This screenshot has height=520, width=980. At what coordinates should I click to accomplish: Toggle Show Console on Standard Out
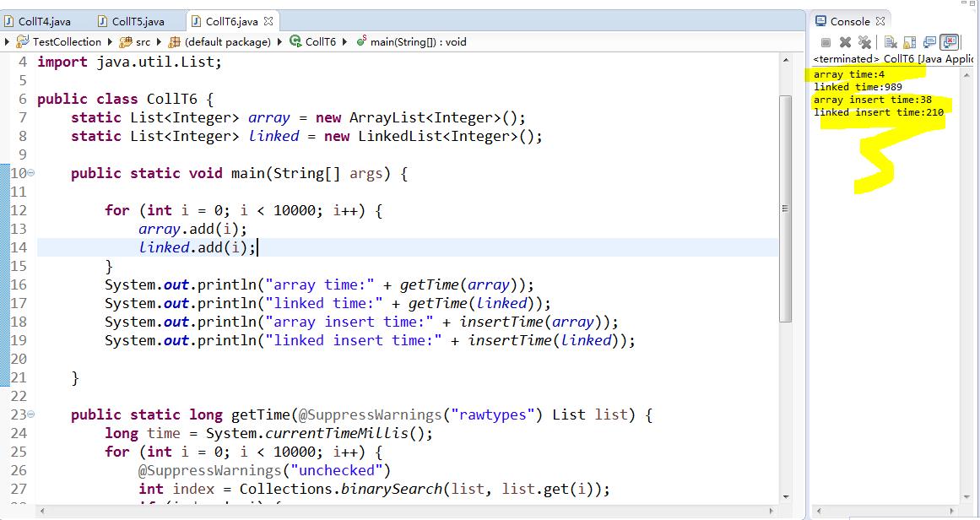(x=929, y=42)
